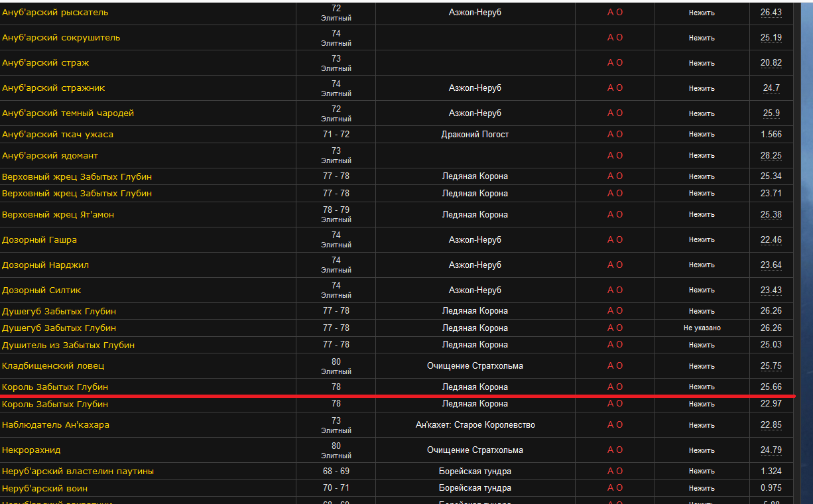The image size is (813, 504).
Task: Open Душитель из Забытых Глубин entry
Action: 68,346
